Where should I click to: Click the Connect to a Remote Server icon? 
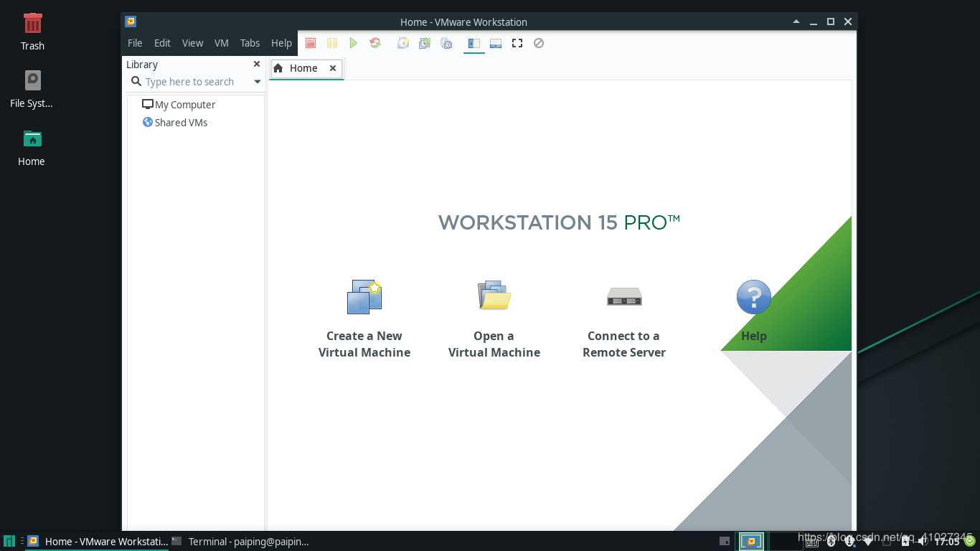click(x=624, y=296)
